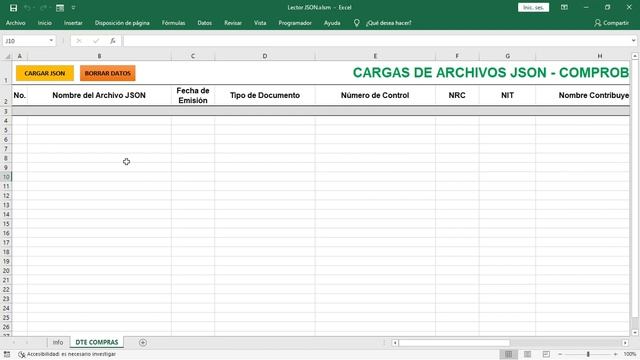Open the Programador ribbon tab

click(295, 23)
